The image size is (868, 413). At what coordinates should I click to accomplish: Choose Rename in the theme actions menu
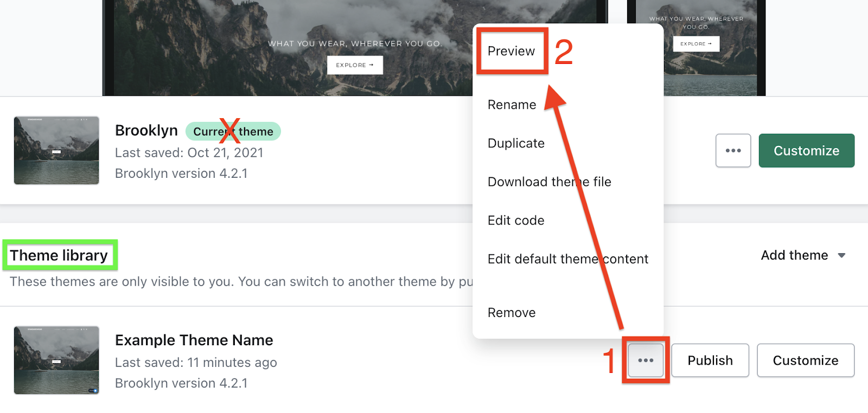(512, 105)
